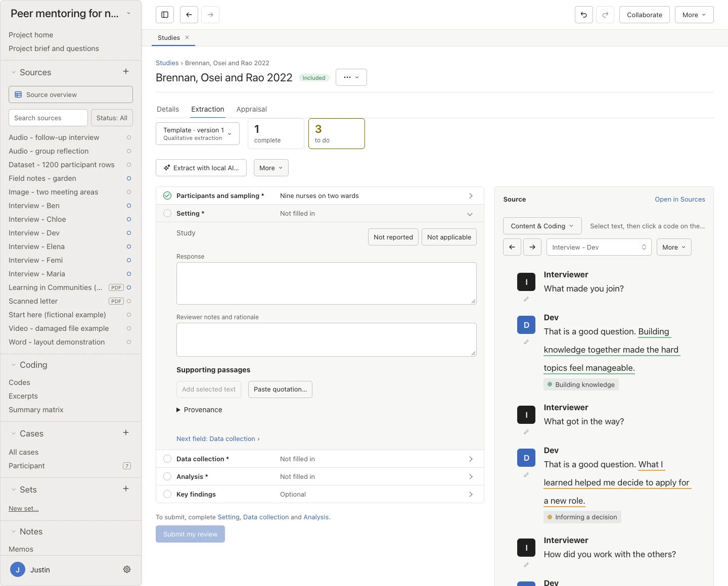Click the Collaborate button
Viewport: 728px width, 586px height.
pos(645,15)
